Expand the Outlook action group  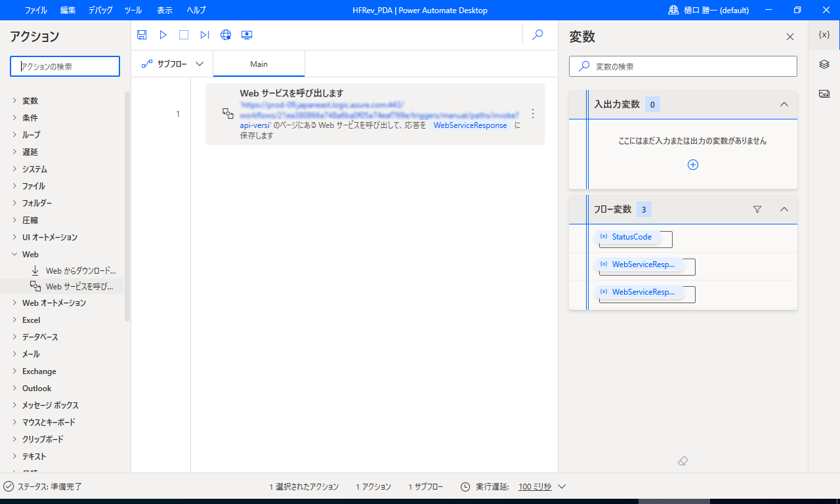pos(15,388)
